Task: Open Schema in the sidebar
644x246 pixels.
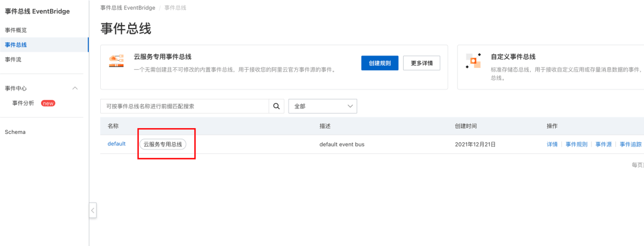Action: point(15,132)
